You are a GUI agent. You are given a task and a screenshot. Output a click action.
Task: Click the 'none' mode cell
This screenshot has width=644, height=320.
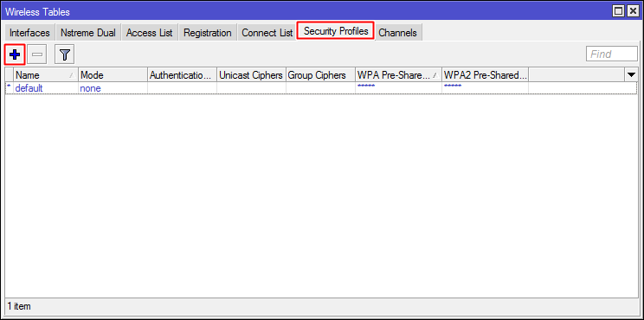(x=90, y=88)
